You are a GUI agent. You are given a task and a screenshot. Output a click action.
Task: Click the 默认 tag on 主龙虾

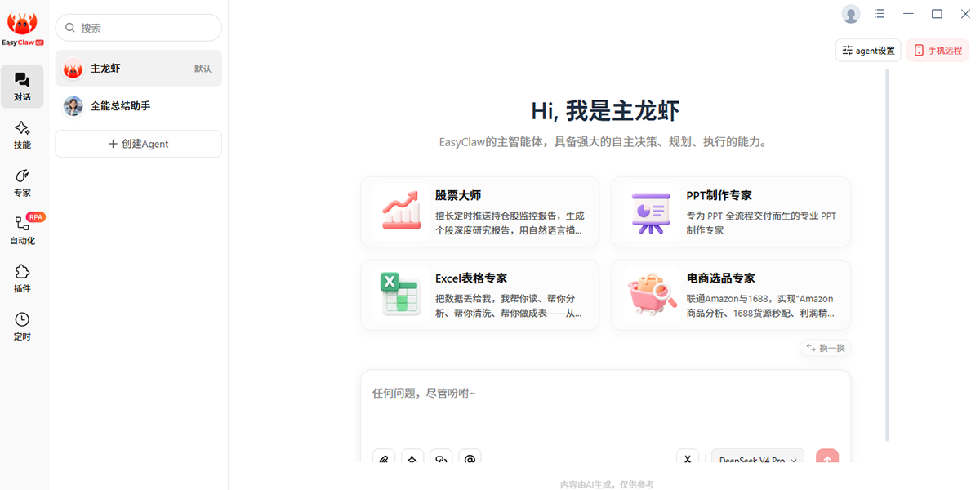tap(203, 69)
